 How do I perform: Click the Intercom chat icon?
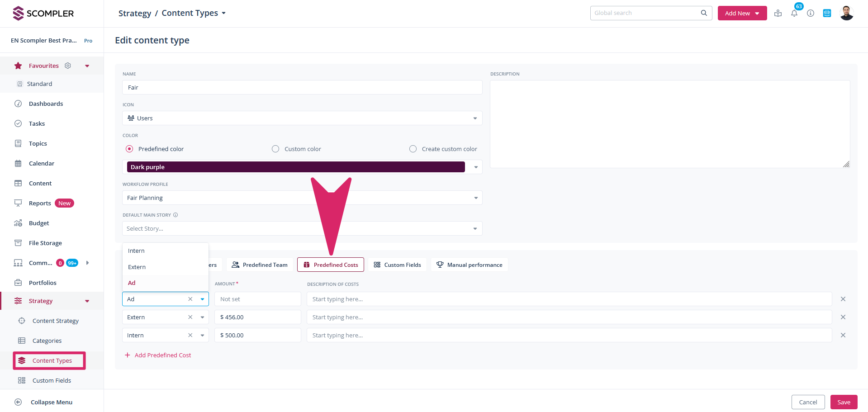tap(827, 13)
